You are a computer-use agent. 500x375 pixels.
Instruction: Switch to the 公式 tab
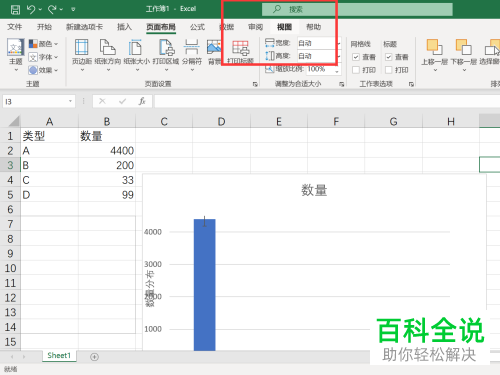197,27
